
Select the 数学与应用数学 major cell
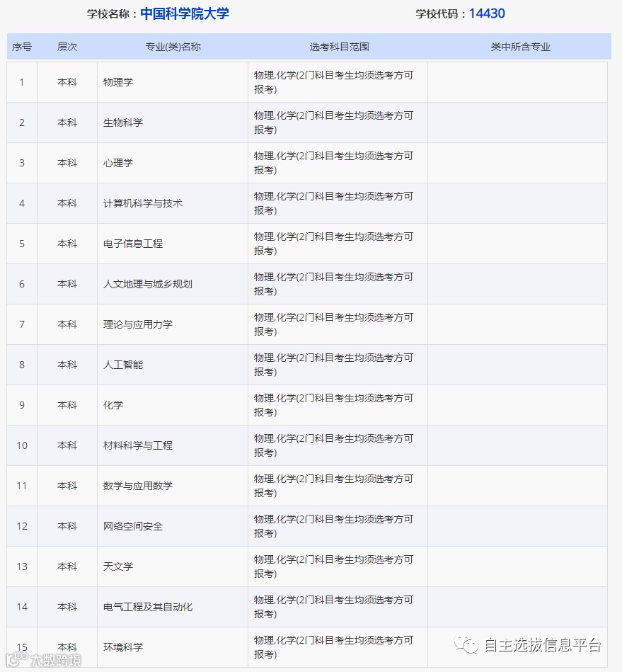pos(173,486)
